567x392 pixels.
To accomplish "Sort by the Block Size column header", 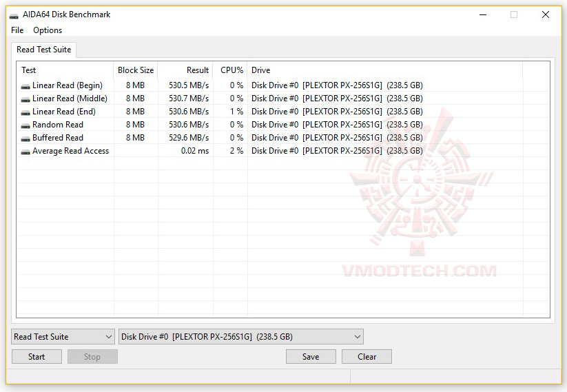I will pos(136,70).
